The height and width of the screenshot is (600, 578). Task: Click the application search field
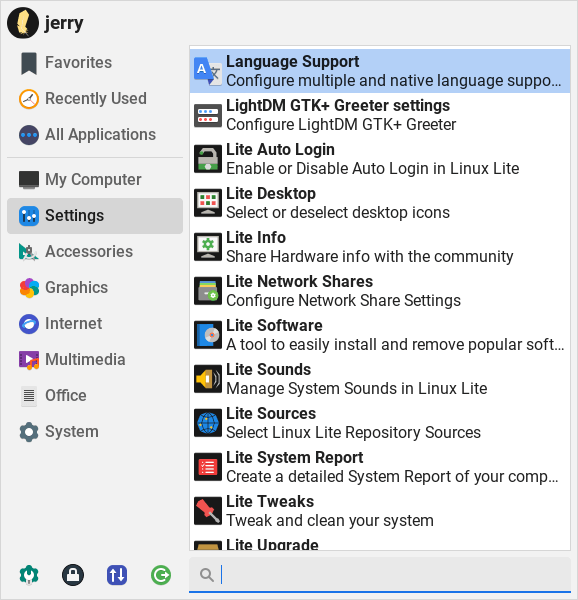380,575
